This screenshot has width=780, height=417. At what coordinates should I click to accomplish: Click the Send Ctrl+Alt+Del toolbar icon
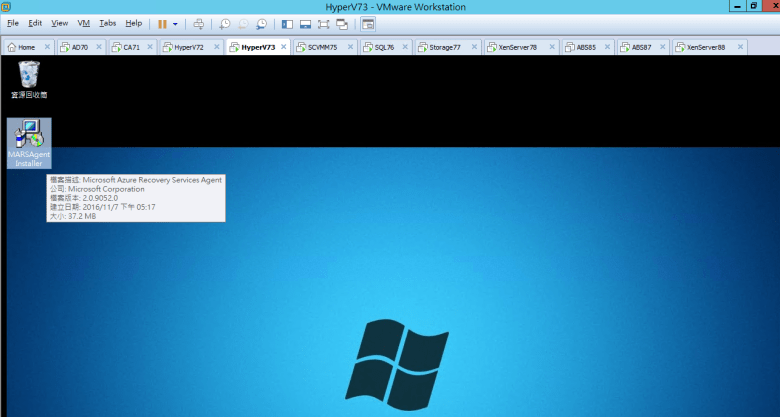198,23
